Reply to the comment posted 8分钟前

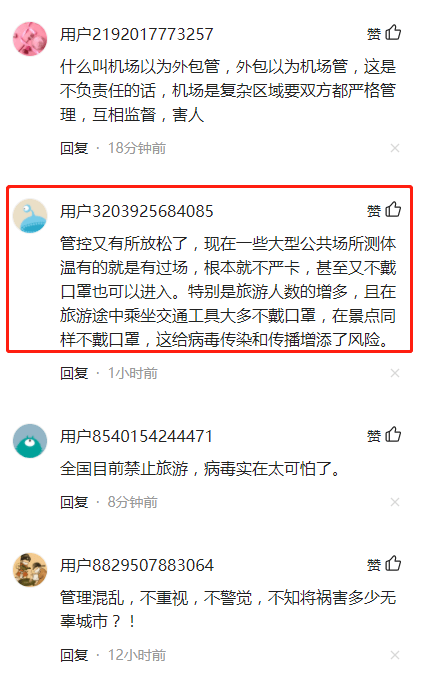74,502
